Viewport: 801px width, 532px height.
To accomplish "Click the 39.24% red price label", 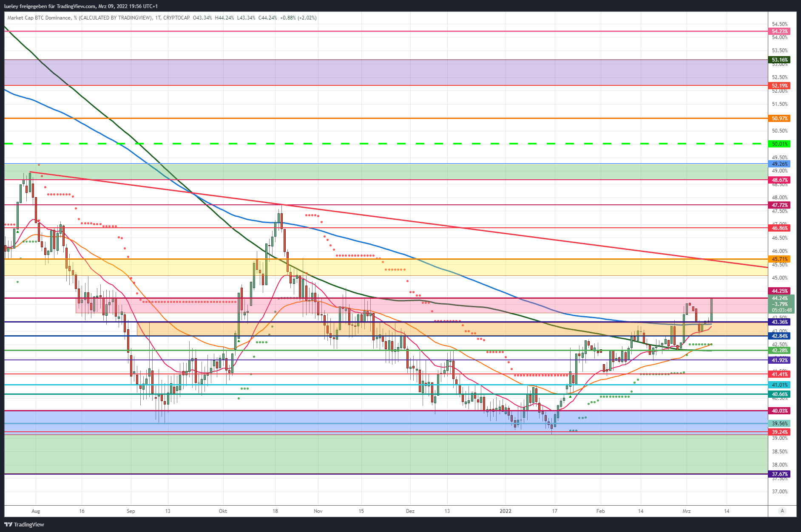I will click(779, 432).
